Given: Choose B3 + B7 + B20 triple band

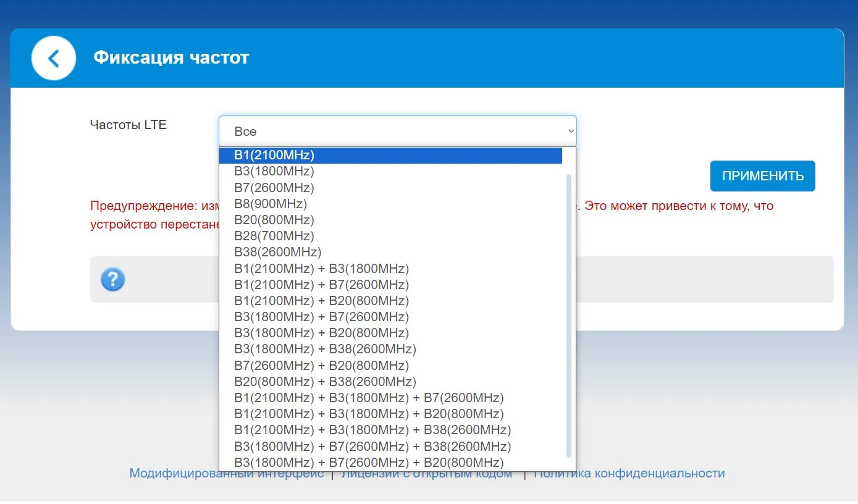Looking at the screenshot, I should pyautogui.click(x=369, y=462).
